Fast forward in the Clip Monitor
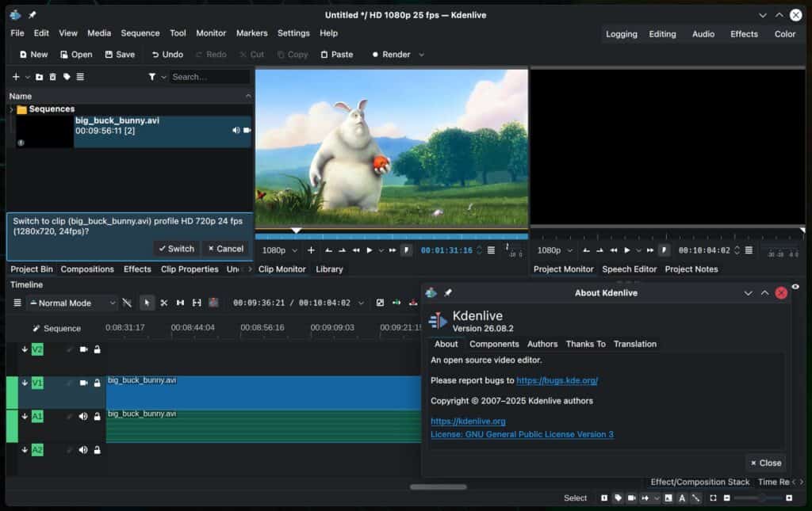The width and height of the screenshot is (812, 511). (393, 250)
